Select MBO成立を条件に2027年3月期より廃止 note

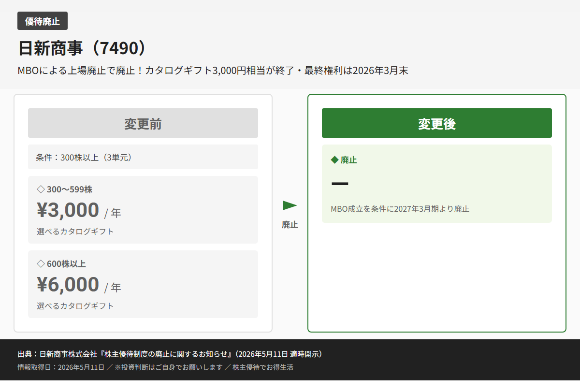tap(400, 209)
